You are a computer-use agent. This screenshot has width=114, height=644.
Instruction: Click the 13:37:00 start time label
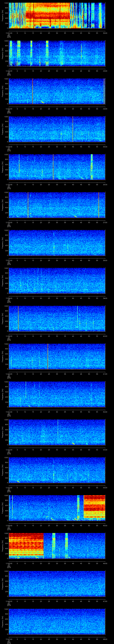[9, 261]
